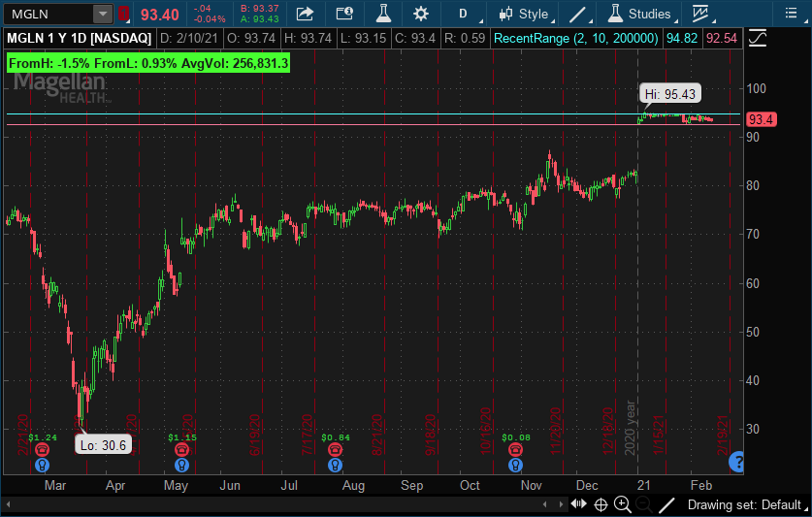The height and width of the screenshot is (517, 812).
Task: Click the -.04 net change value
Action: (202, 9)
